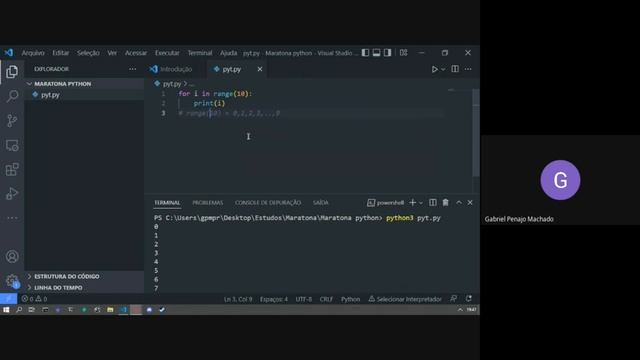Open the Acessar menu
640x360 pixels.
[x=136, y=53]
